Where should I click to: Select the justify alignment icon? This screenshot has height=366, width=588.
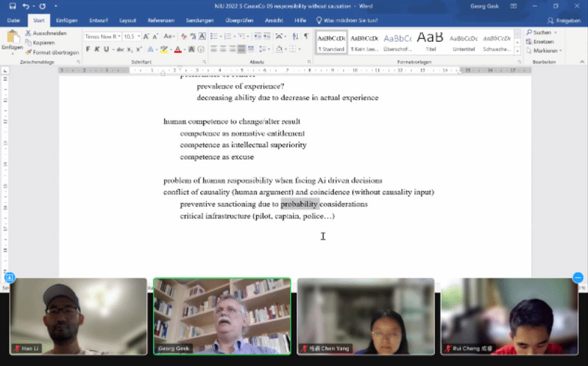[241, 49]
